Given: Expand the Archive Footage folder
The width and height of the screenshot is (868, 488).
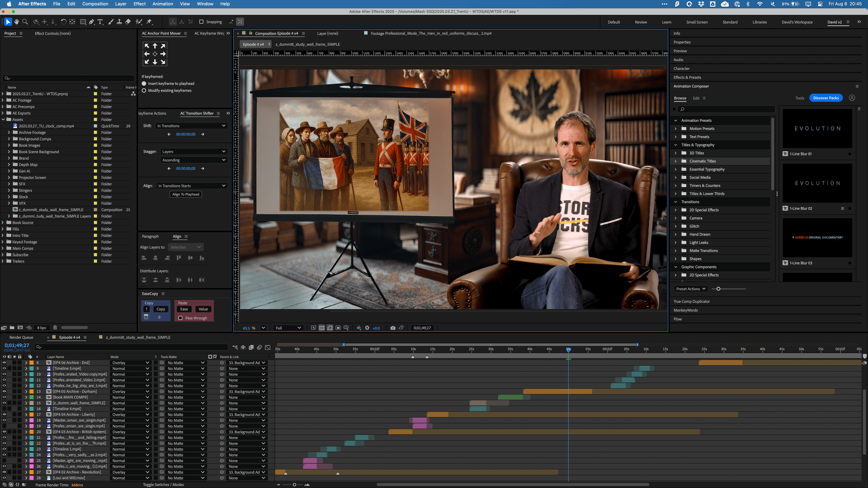Looking at the screenshot, I should [x=9, y=132].
